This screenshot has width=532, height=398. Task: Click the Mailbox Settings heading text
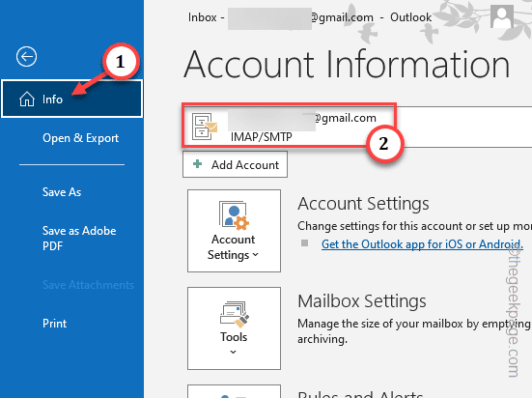(362, 301)
